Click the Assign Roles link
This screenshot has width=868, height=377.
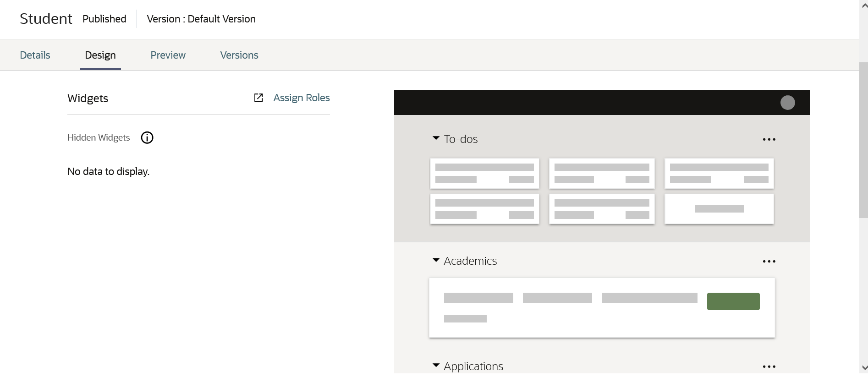click(302, 98)
